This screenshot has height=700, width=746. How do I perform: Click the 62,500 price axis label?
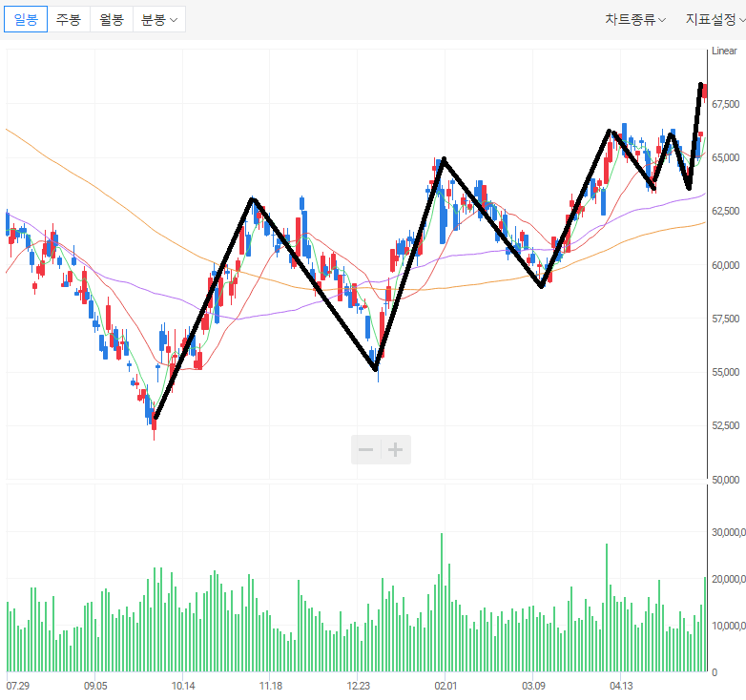[x=726, y=211]
